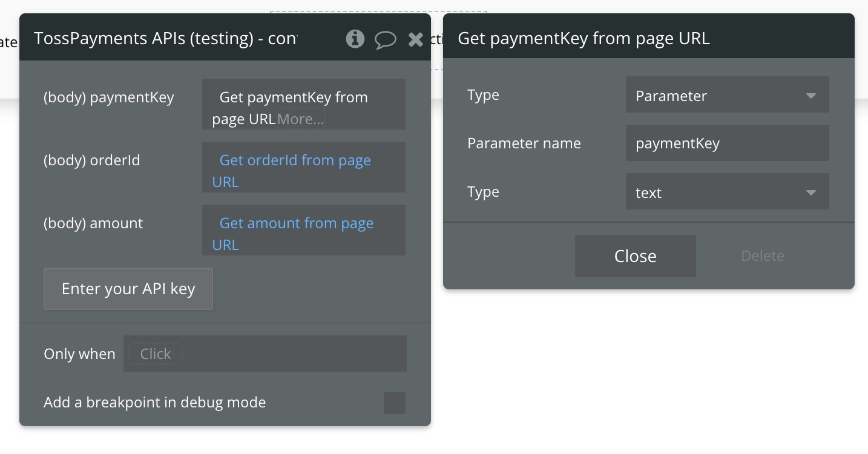Click the TossPayments APIs panel title
Screen dimensions: 868x454
click(166, 39)
